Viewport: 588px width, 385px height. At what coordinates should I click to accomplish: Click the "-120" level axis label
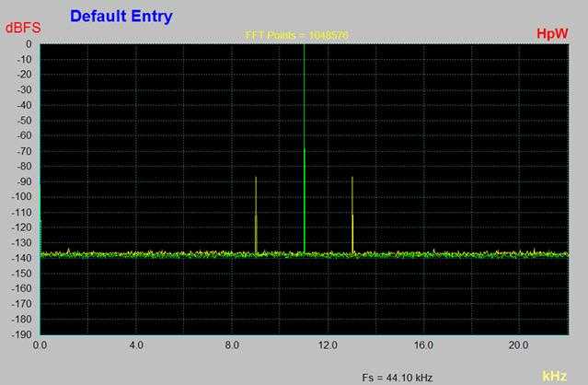pyautogui.click(x=22, y=227)
